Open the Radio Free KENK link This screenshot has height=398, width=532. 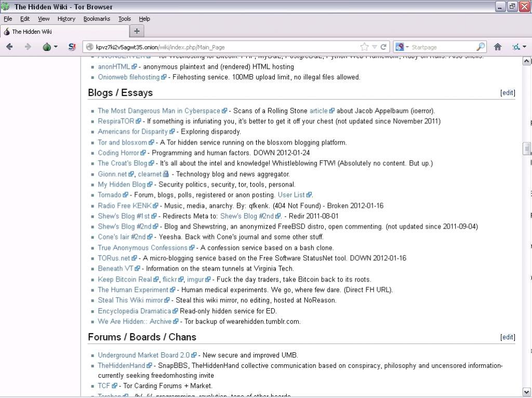tap(125, 206)
